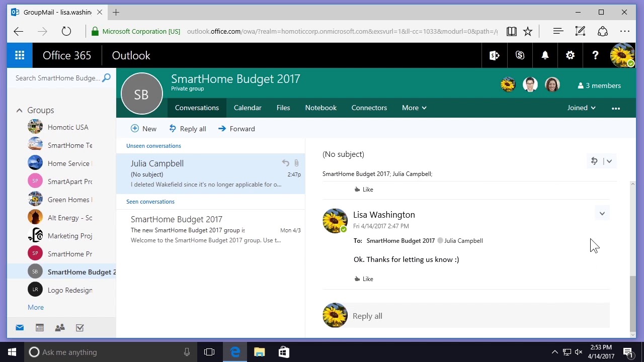Click Cortana Ask me anything box
644x362 pixels.
click(x=110, y=352)
